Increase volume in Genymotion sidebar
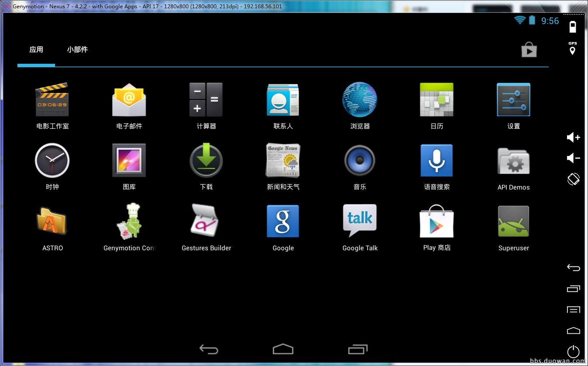Viewport: 588px width, 366px height. click(x=573, y=138)
